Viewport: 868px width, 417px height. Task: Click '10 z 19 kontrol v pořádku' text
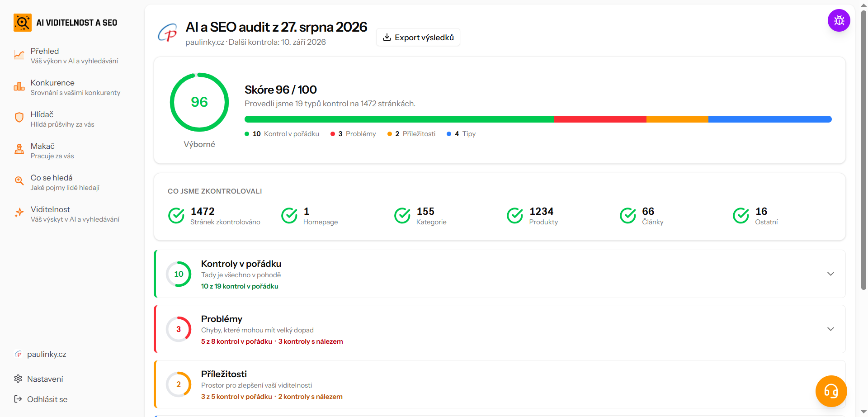(x=240, y=286)
